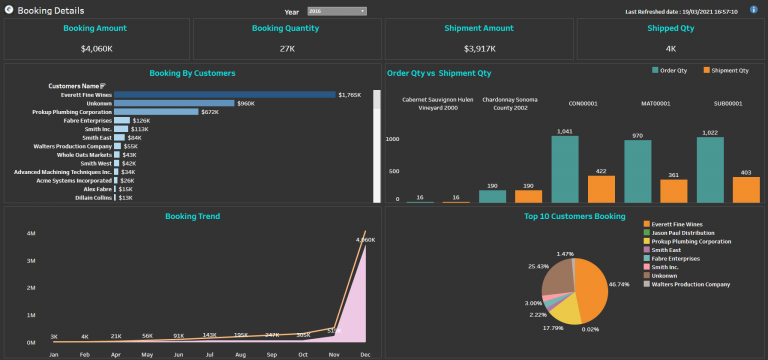Click the back arrow icon beside Booking Details

coord(9,10)
